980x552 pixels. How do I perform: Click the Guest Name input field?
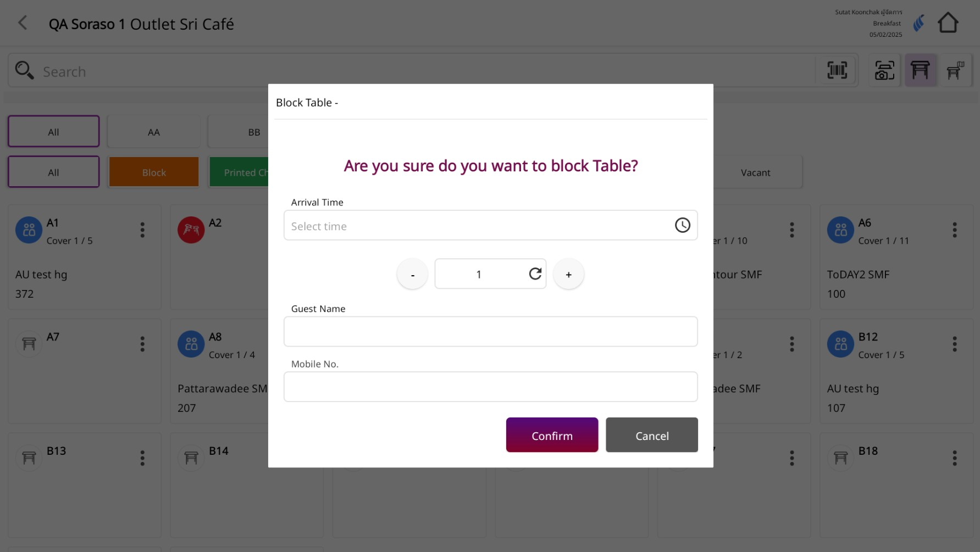pos(490,332)
